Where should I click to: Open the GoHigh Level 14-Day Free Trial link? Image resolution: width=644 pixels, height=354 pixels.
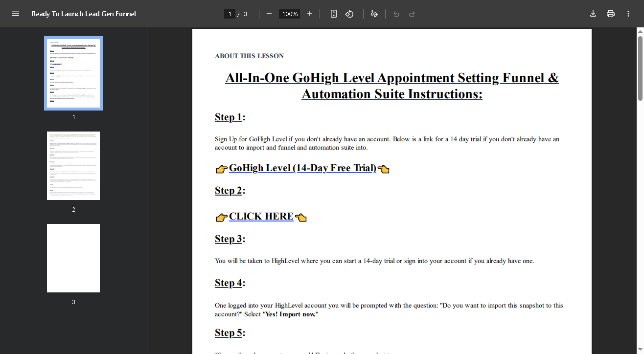302,168
